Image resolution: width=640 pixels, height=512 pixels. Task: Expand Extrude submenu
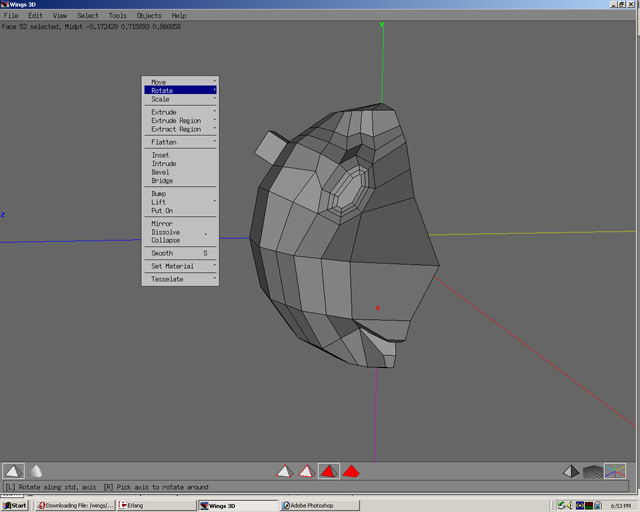(180, 112)
